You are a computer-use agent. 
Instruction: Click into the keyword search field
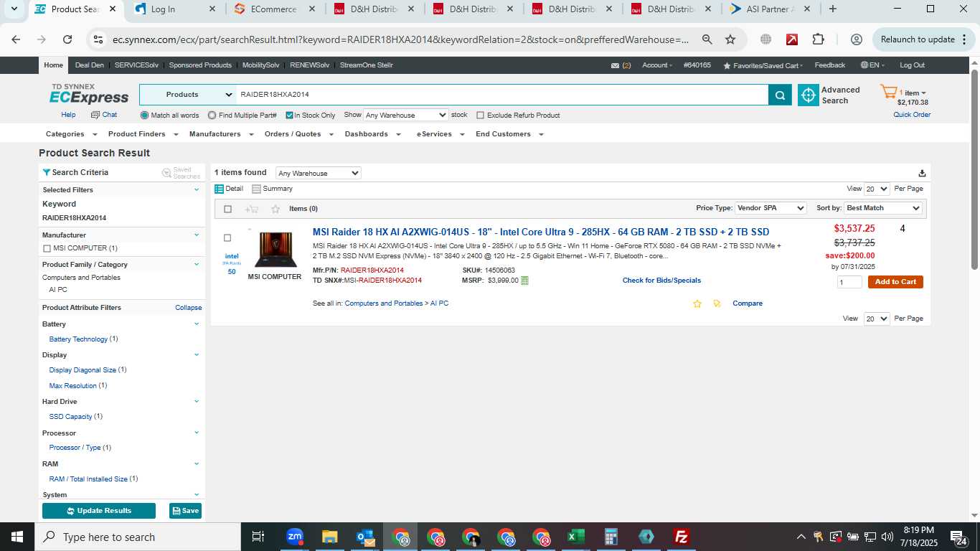coord(502,95)
